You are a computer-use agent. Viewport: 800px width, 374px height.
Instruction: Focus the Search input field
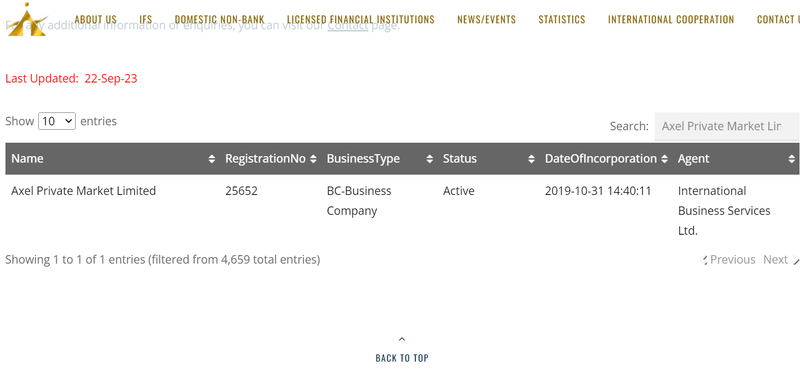point(727,126)
